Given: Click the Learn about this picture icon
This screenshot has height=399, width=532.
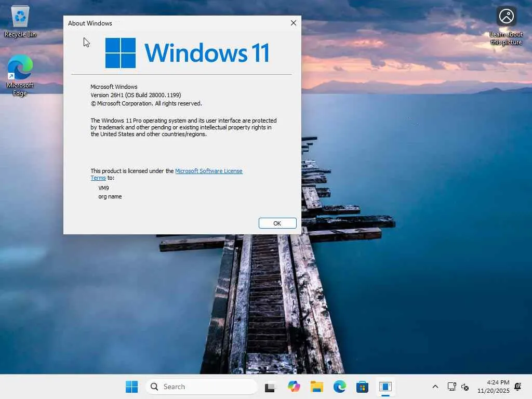Looking at the screenshot, I should click(506, 26).
